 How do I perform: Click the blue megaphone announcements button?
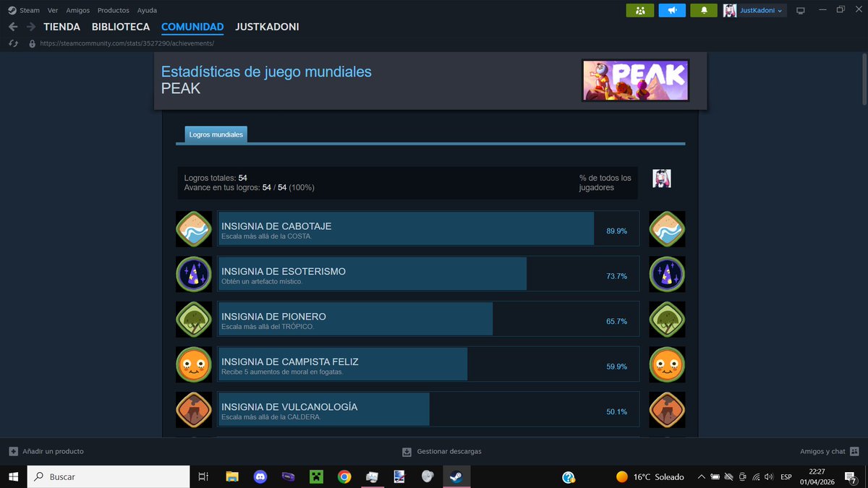[672, 10]
